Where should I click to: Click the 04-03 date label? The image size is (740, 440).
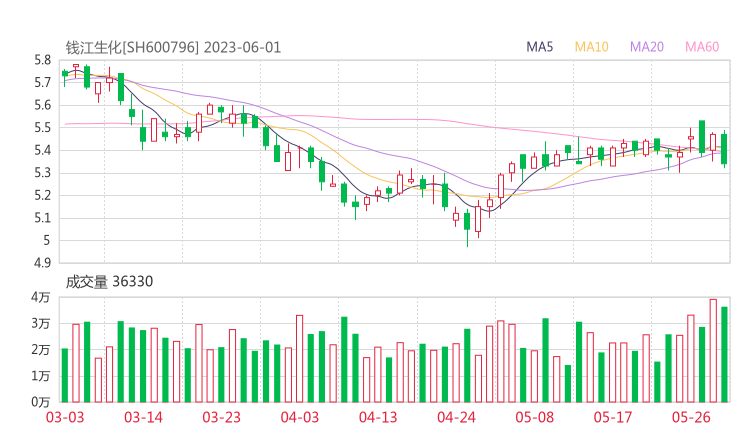pyautogui.click(x=300, y=417)
